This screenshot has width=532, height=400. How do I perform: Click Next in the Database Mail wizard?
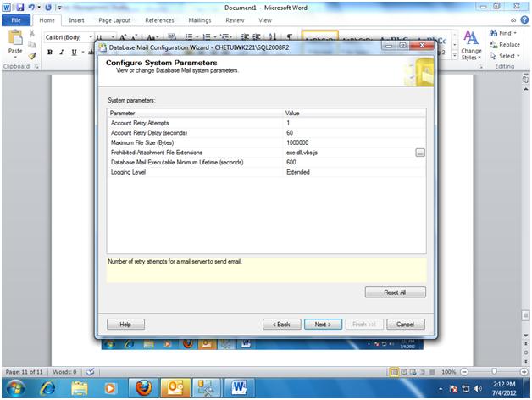pos(323,325)
